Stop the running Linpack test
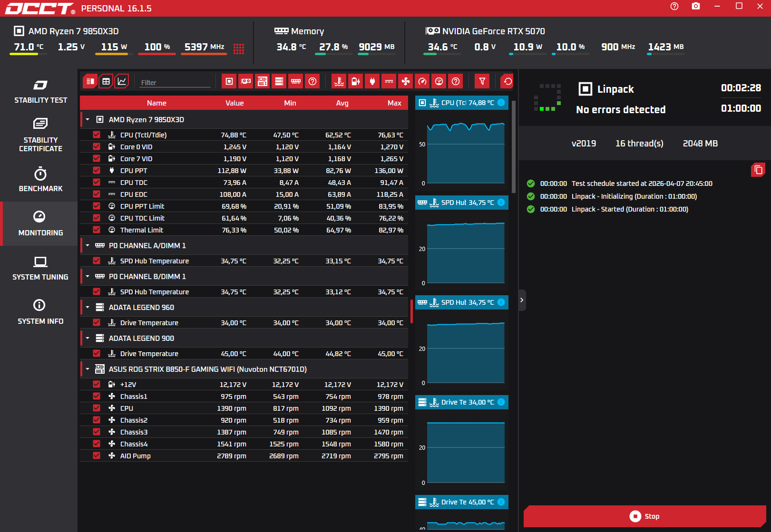771x532 pixels. point(644,516)
